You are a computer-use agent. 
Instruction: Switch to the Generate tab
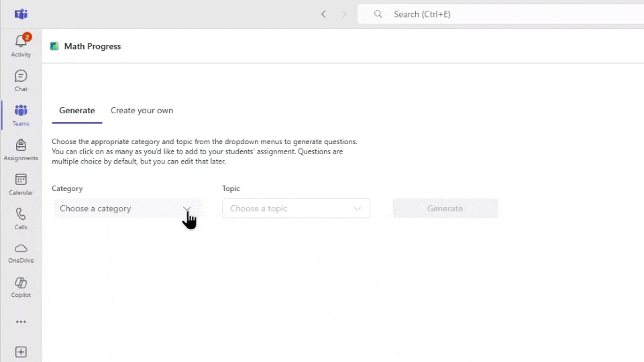click(77, 111)
